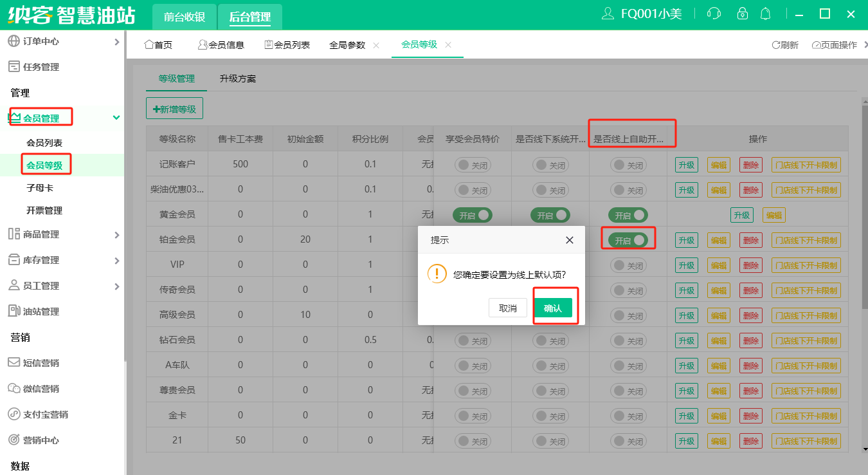Click the lock screen icon
868x475 pixels.
tap(743, 14)
